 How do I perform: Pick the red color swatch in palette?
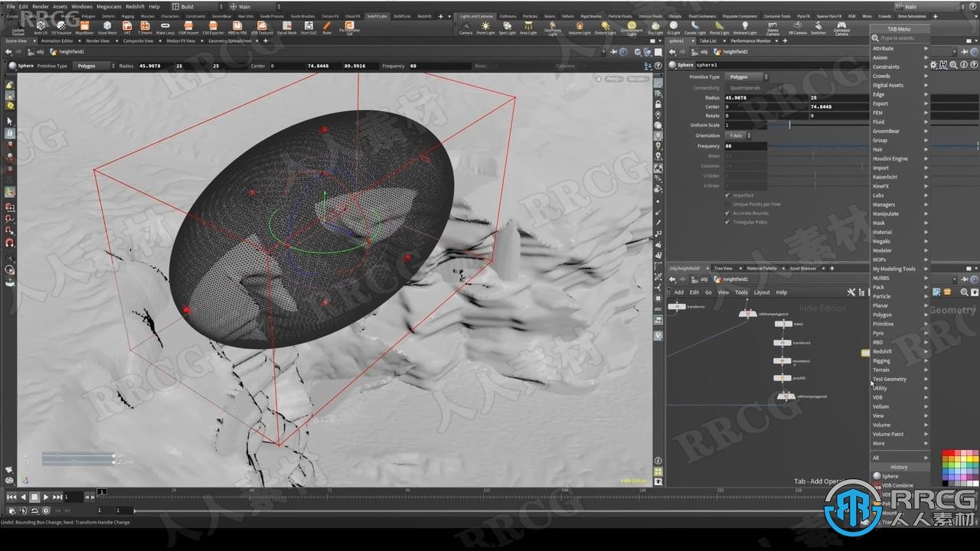(947, 455)
